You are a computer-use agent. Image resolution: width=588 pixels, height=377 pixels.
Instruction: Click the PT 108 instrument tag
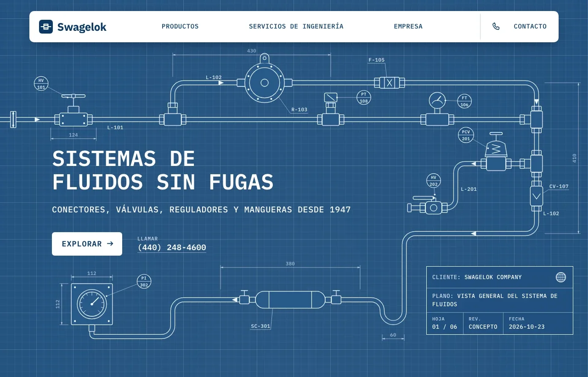pyautogui.click(x=364, y=97)
